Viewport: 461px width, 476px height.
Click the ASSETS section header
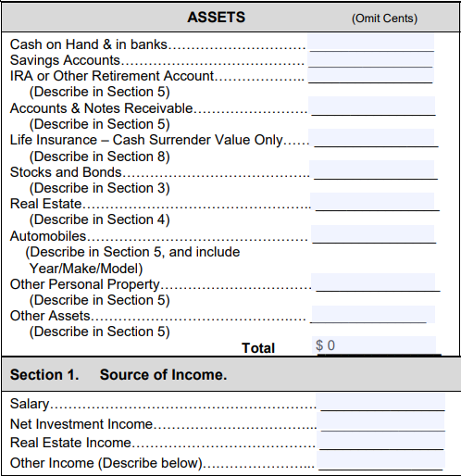point(217,18)
